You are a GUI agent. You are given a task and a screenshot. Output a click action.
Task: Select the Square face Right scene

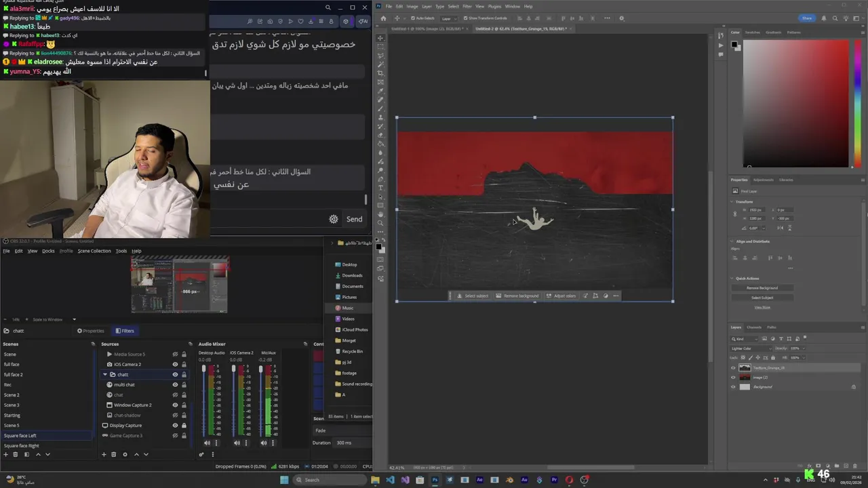[x=22, y=445]
